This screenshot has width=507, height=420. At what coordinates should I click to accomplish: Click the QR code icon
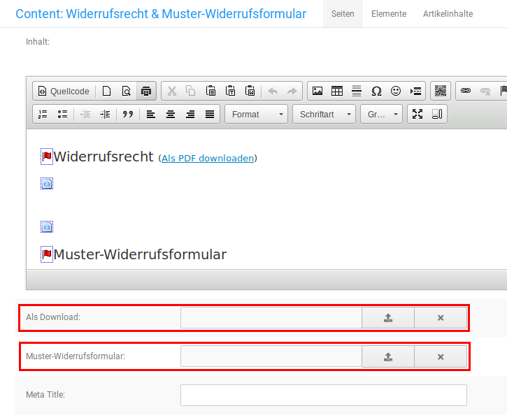pos(441,91)
